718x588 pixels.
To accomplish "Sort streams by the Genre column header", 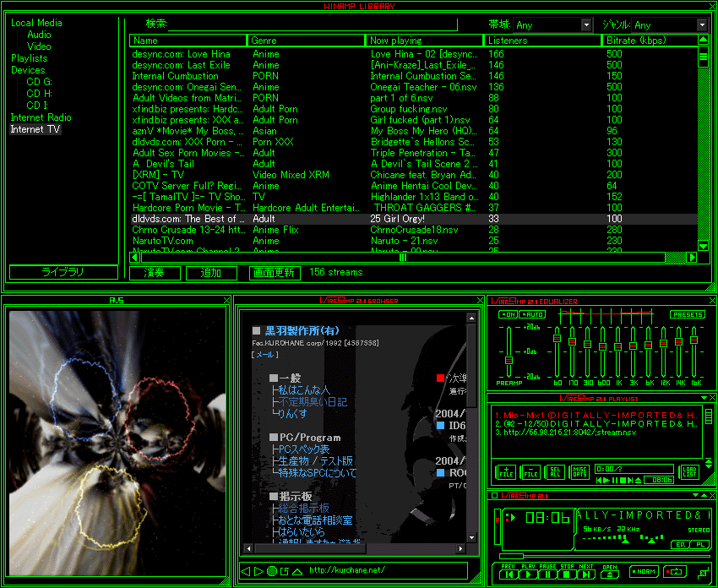I will click(x=307, y=41).
